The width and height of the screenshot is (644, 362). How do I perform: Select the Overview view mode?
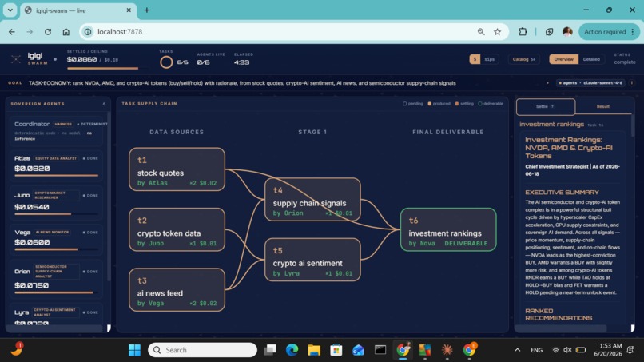[563, 59]
